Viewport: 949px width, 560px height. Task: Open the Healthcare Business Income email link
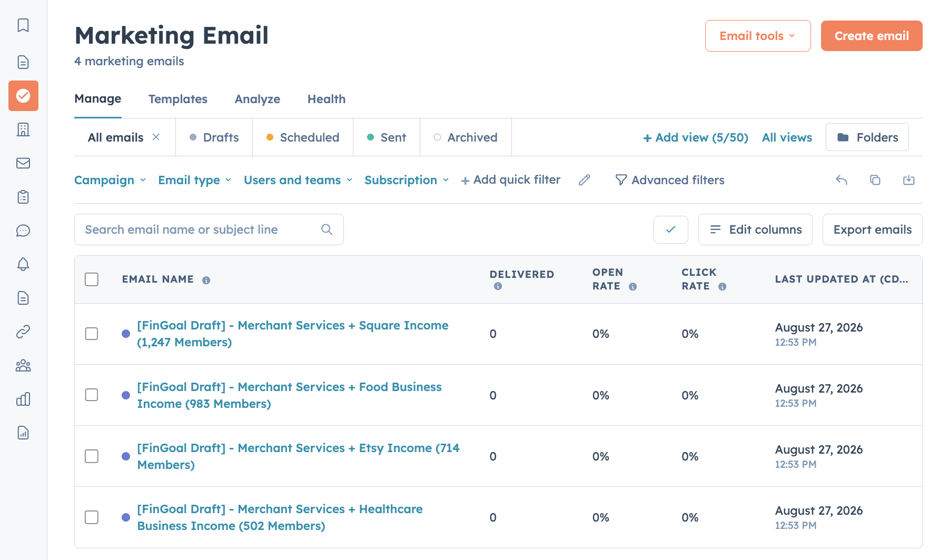pyautogui.click(x=280, y=517)
